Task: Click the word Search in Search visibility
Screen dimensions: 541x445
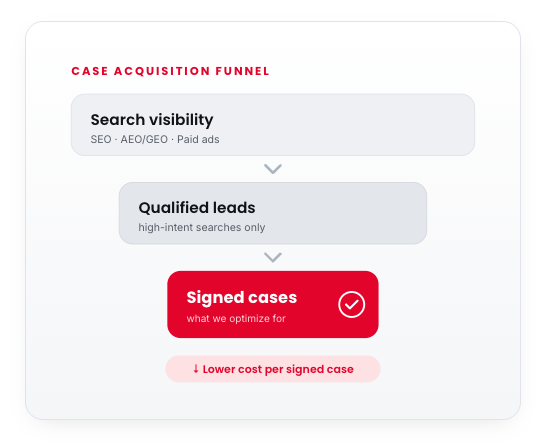Action: [x=118, y=120]
